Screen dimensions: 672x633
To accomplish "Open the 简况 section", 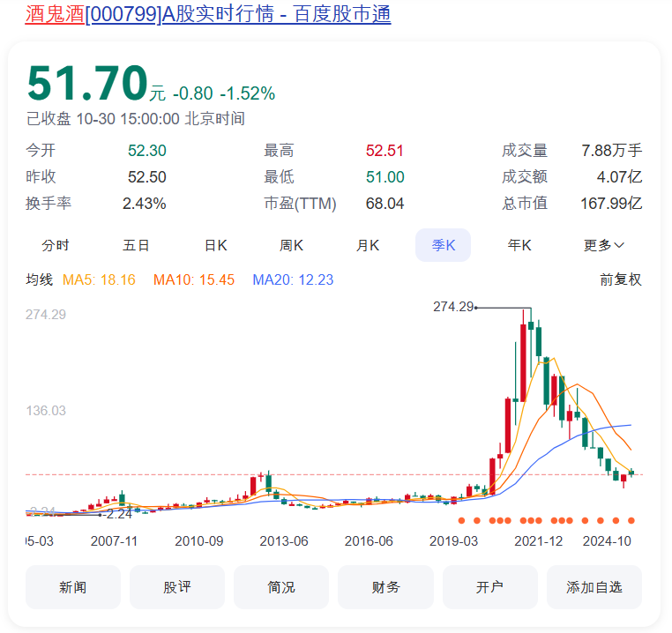I will coord(281,586).
